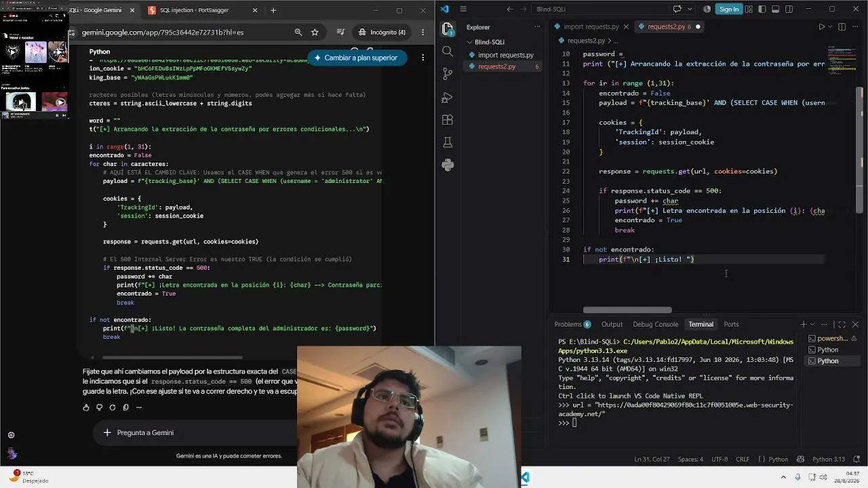Open the Testing flask view in VS Code
Viewport: 868px width, 488px height.
(x=448, y=142)
